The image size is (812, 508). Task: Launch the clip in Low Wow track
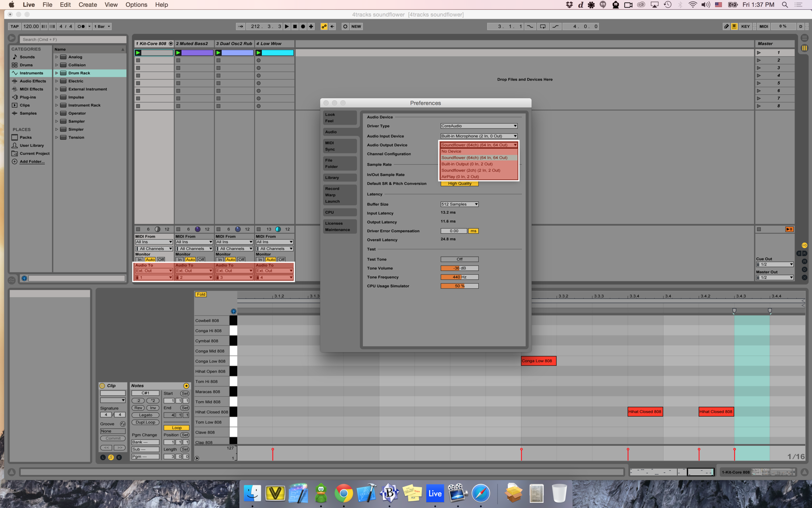(259, 53)
